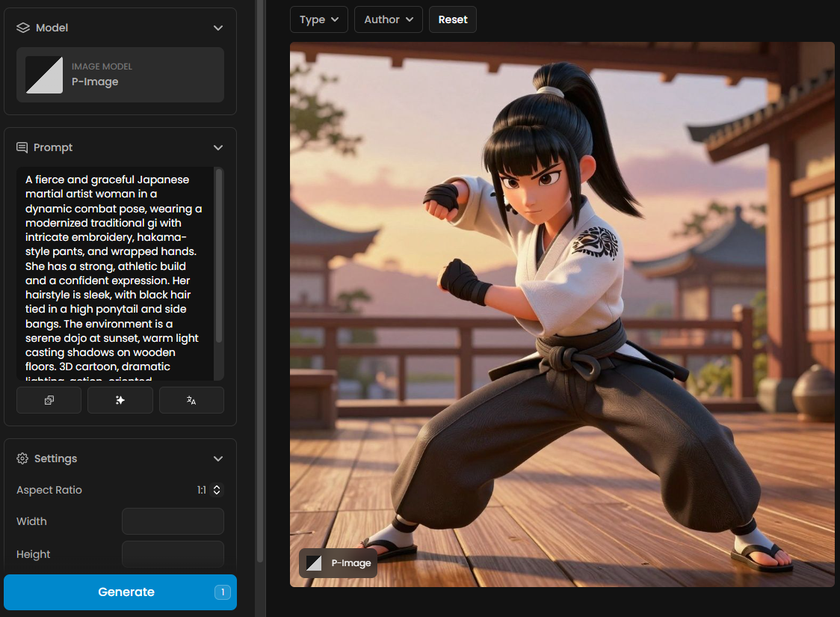Collapse the Prompt section chevron
The width and height of the screenshot is (840, 617).
click(218, 147)
